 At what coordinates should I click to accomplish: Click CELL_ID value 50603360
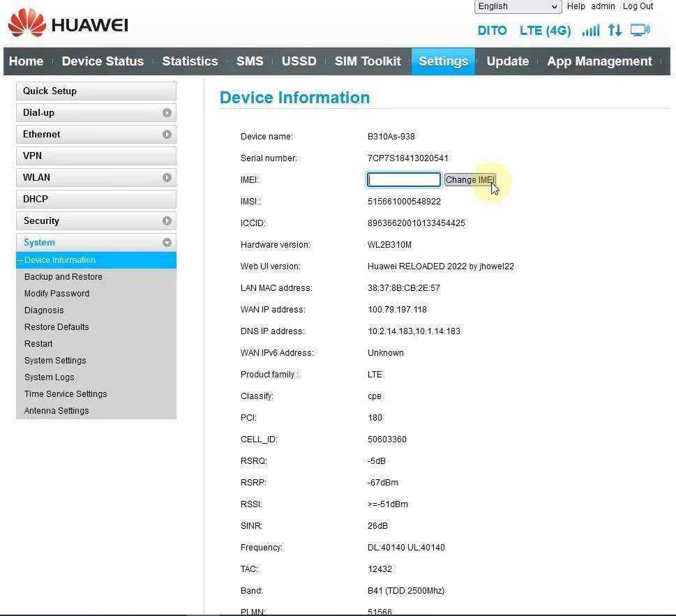tap(386, 440)
